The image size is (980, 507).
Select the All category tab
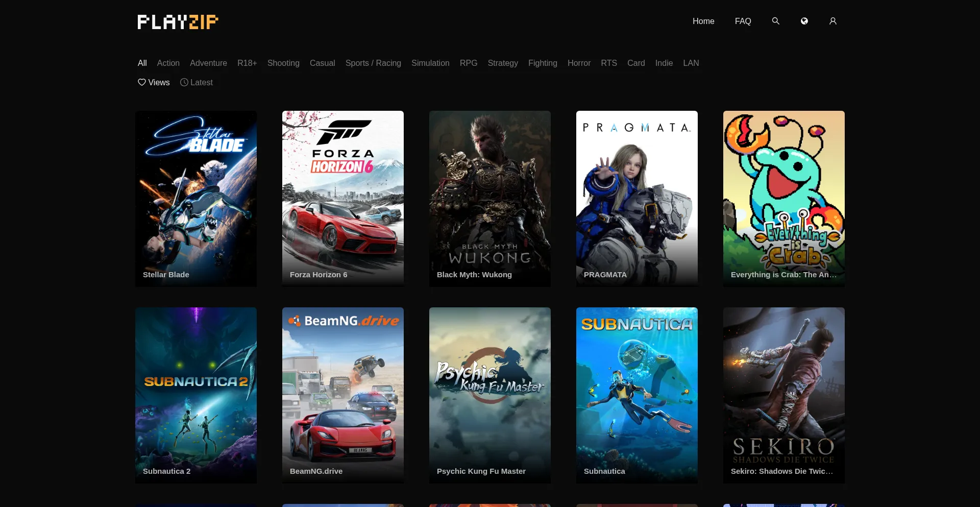pyautogui.click(x=142, y=63)
